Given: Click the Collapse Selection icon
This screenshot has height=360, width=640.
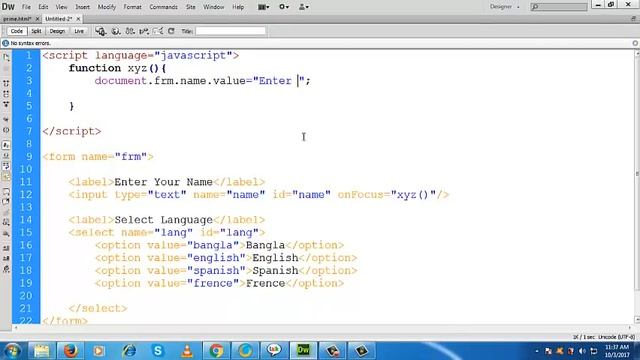Looking at the screenshot, I should click(6, 94).
